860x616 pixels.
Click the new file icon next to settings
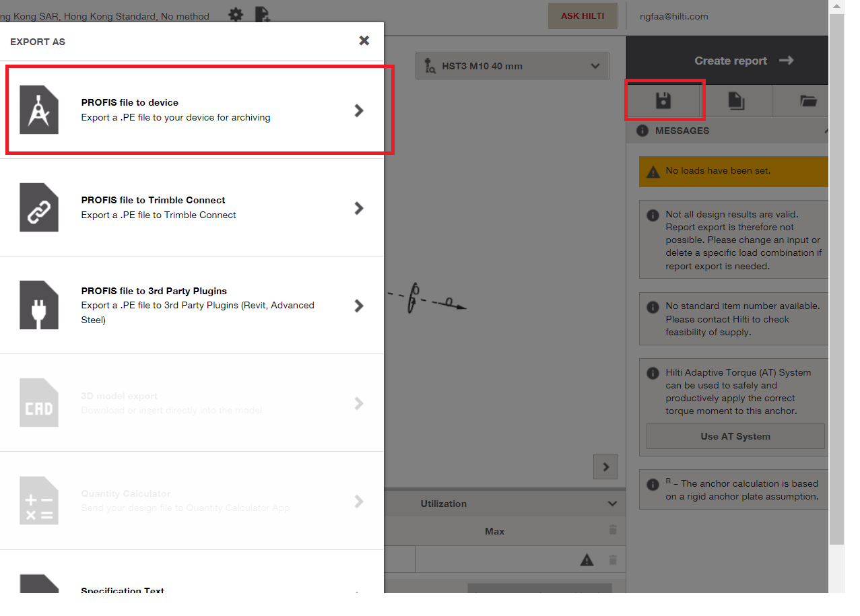tap(263, 14)
